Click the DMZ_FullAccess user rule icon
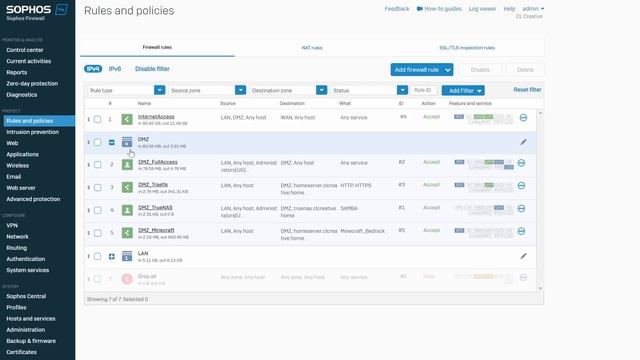Viewport: 640px width, 360px height. (x=127, y=164)
